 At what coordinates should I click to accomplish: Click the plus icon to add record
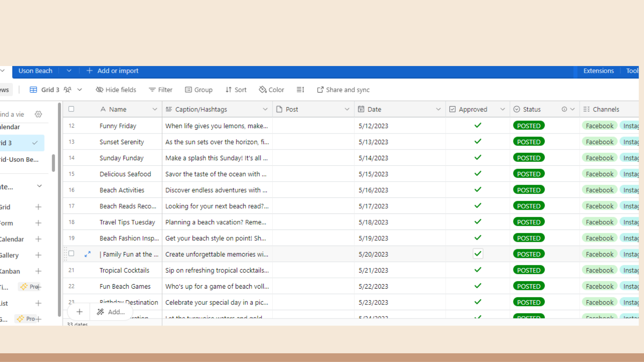coord(79,312)
